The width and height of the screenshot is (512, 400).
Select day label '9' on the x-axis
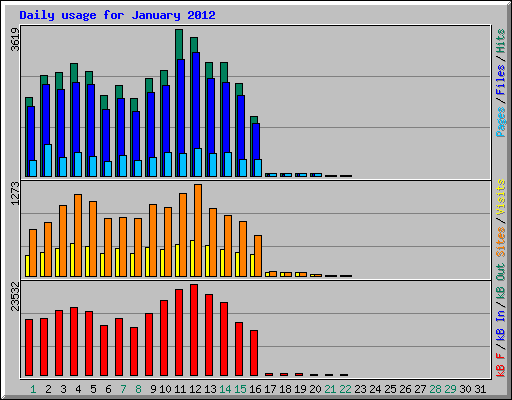point(153,389)
